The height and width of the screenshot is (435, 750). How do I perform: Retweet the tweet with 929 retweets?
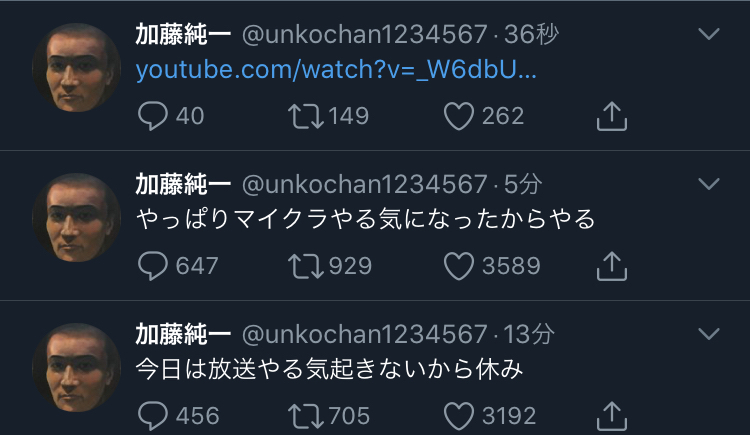coord(301,266)
